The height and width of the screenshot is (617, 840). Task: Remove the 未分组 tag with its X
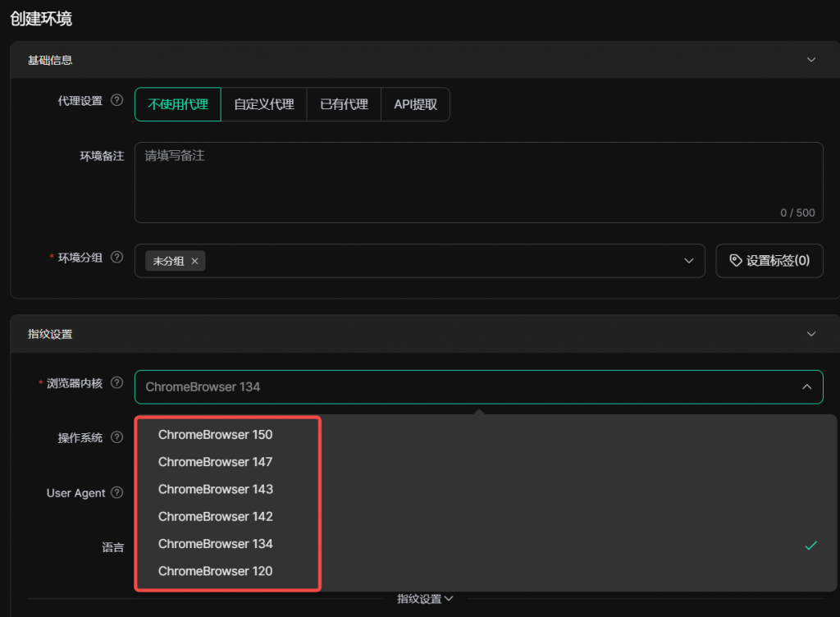click(x=195, y=261)
